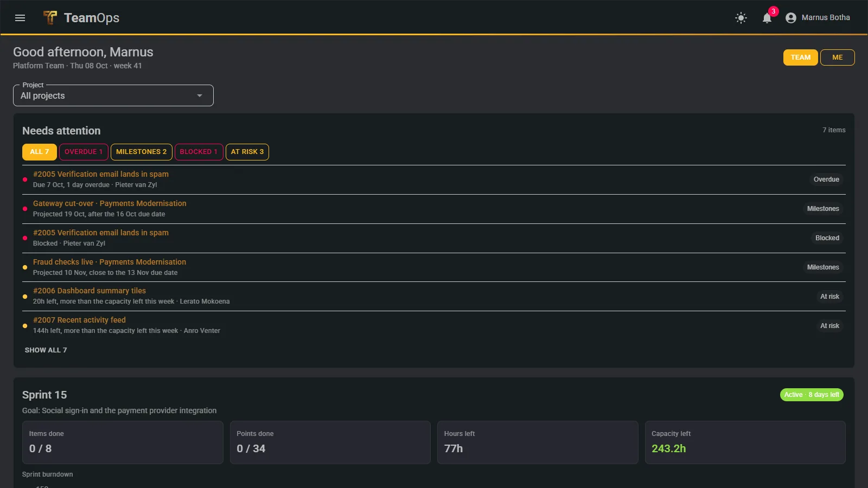Click 'Projected 19 Oct, after the 16 Oct due date'
The image size is (868, 488).
99,214
